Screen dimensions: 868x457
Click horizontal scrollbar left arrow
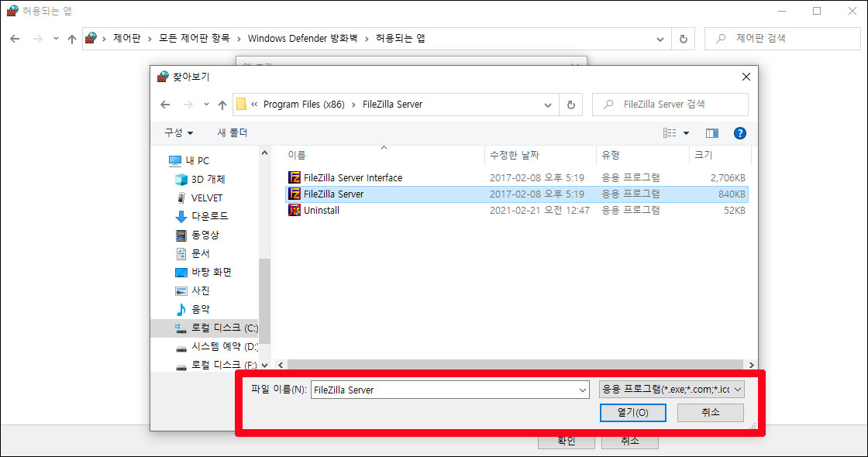pyautogui.click(x=281, y=365)
